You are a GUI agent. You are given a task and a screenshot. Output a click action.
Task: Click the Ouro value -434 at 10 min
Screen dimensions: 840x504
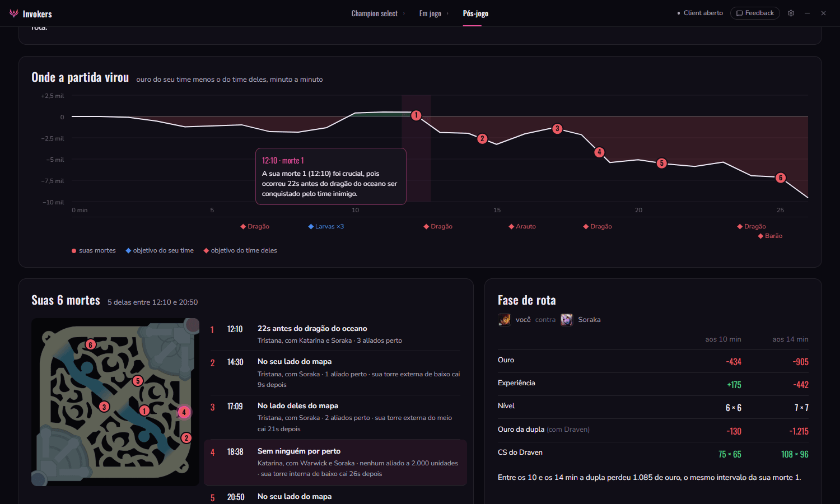[x=734, y=362]
